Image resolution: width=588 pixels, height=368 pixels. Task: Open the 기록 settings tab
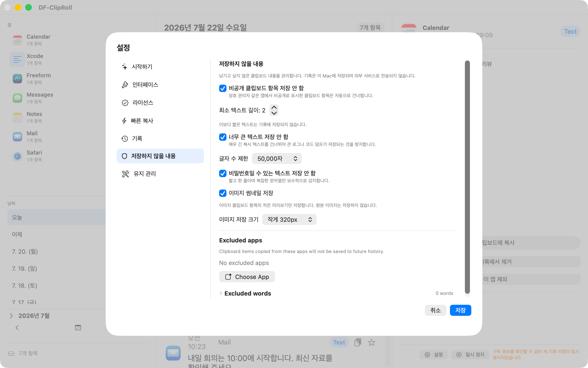[x=160, y=138]
